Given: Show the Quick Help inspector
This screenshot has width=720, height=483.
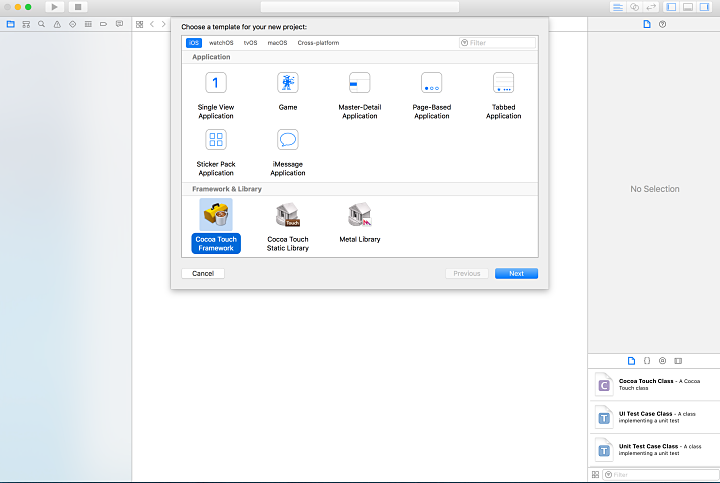Looking at the screenshot, I should (662, 24).
